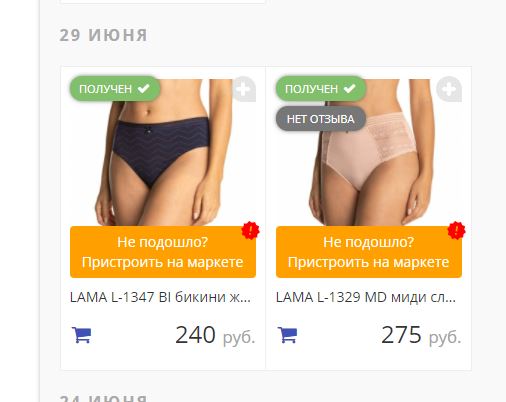
Task: Click red exclamation badge on the L-1329 orange button
Action: click(x=456, y=230)
